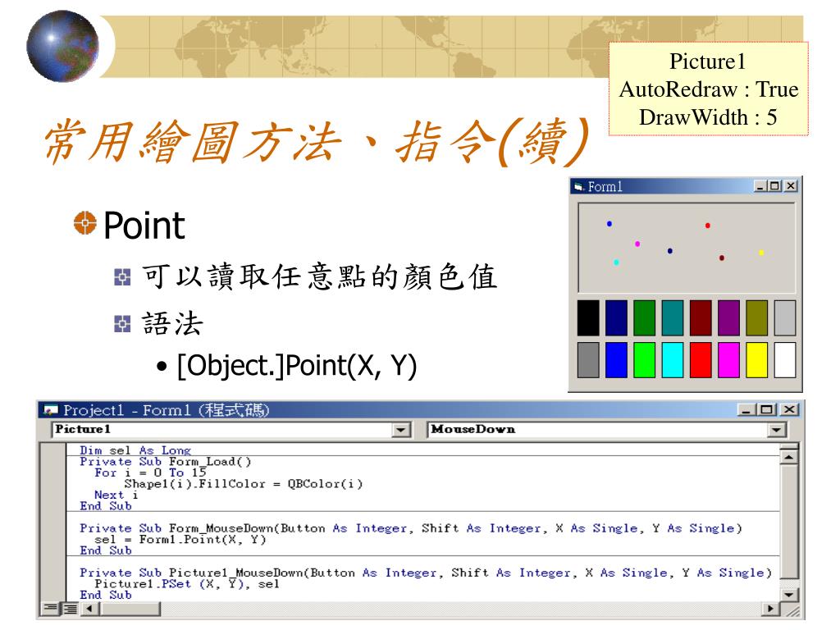Select the dark green swatch
Screen dimensions: 840x630
pos(645,318)
